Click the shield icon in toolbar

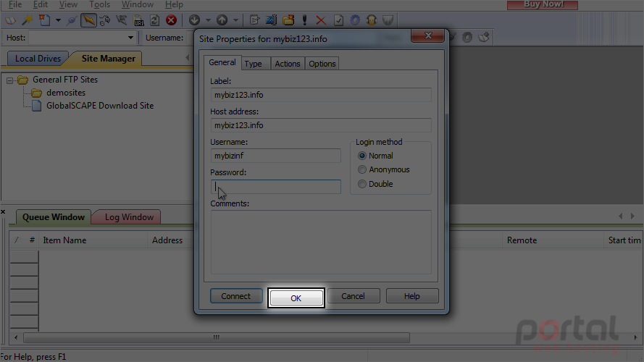(x=388, y=20)
